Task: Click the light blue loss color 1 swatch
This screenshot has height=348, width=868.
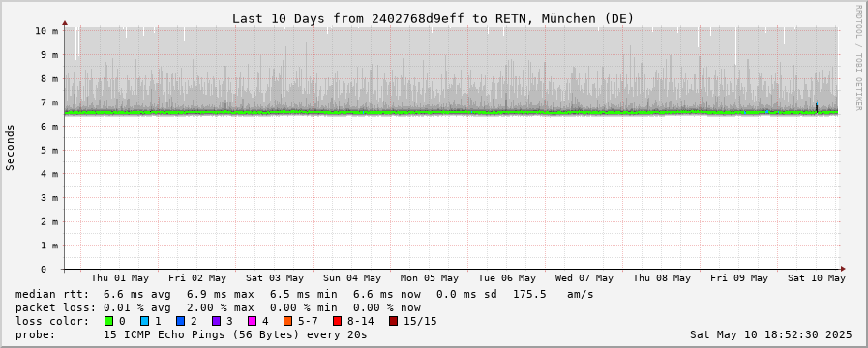Action: pyautogui.click(x=144, y=321)
